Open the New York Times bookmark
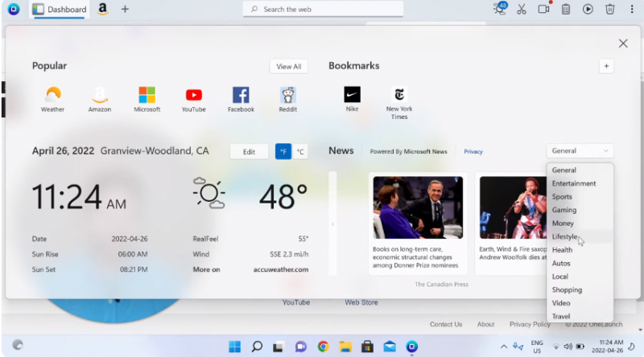Screen dimensions: 644x357 tap(398, 96)
